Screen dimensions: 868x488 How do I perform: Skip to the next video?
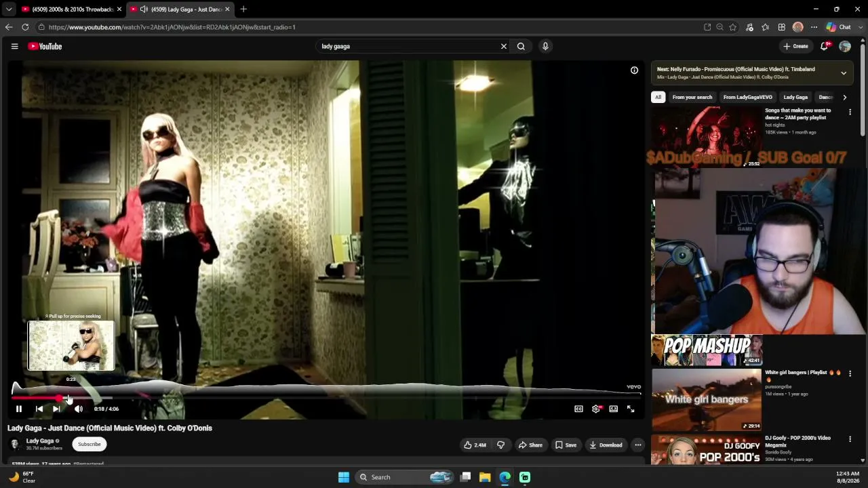click(x=57, y=409)
